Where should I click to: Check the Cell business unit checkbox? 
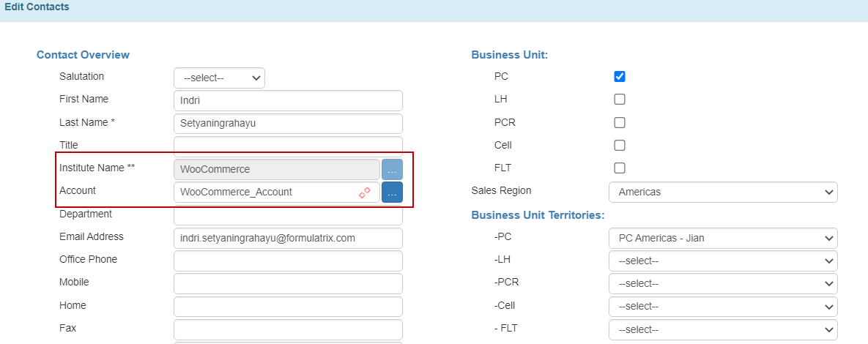(620, 145)
